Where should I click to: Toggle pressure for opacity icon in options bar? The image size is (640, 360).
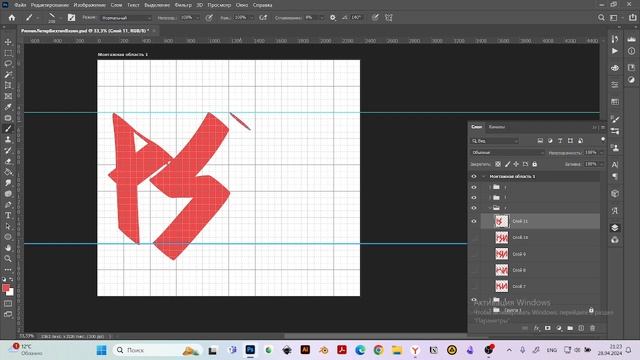209,18
